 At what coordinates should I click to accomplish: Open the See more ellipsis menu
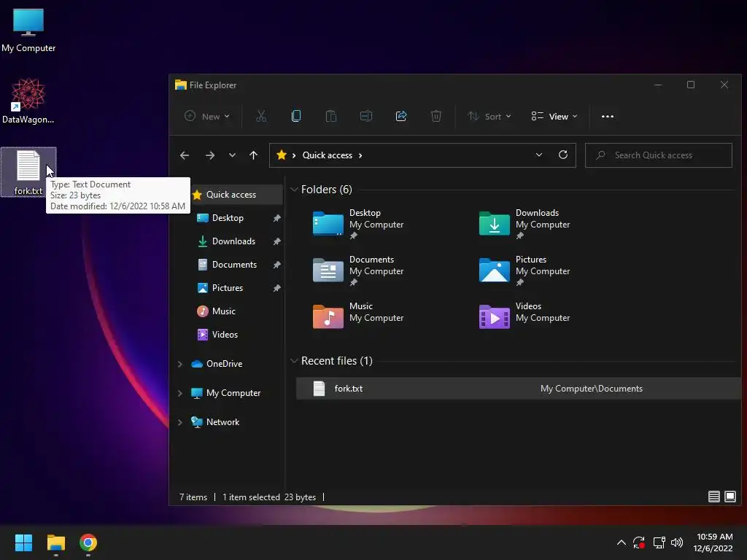(608, 116)
